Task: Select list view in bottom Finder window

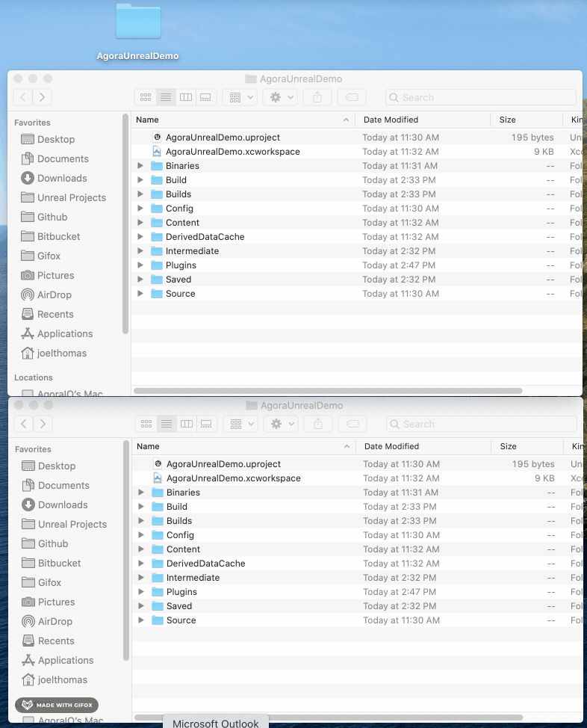Action: [166, 424]
